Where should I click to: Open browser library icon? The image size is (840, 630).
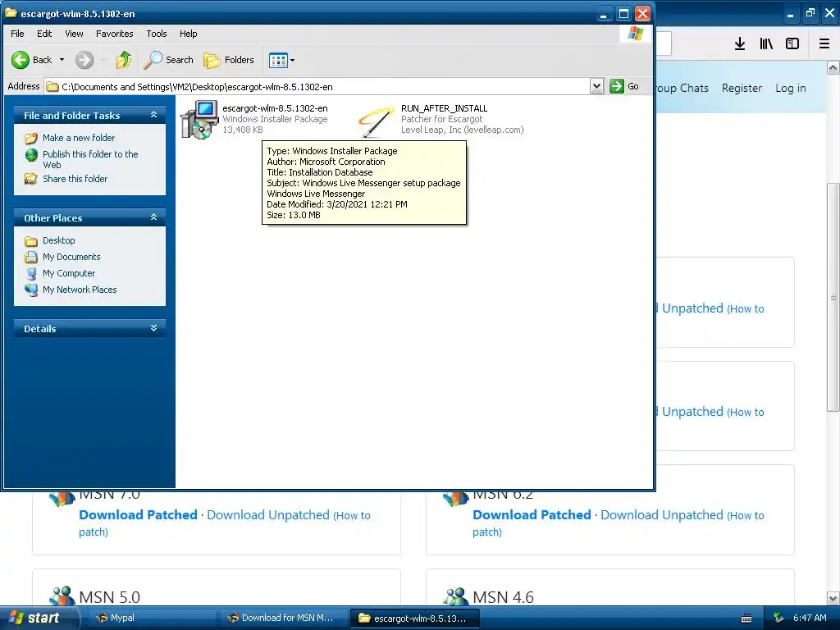766,44
